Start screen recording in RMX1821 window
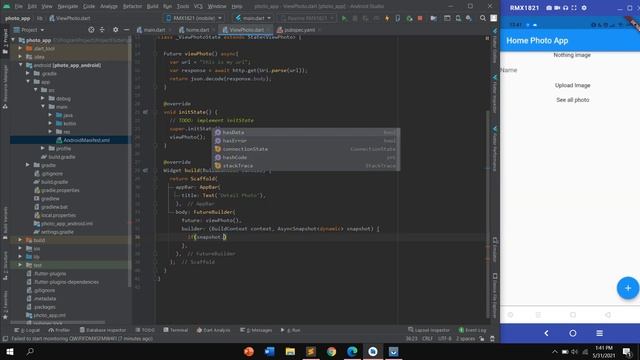Viewport: 640px width, 360px height. pyautogui.click(x=557, y=8)
